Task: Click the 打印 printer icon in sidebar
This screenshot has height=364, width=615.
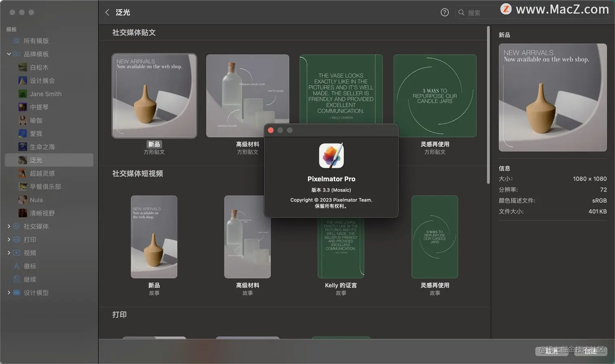Action: pyautogui.click(x=16, y=240)
